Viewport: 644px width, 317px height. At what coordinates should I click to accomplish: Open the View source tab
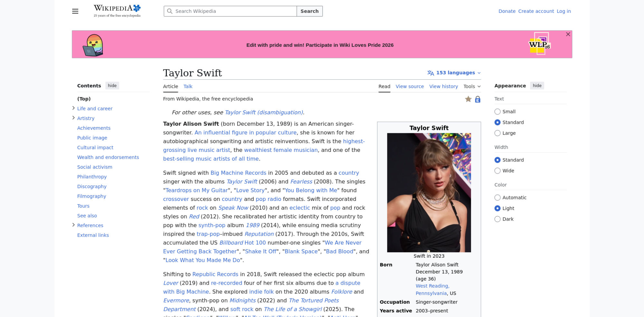(x=410, y=86)
